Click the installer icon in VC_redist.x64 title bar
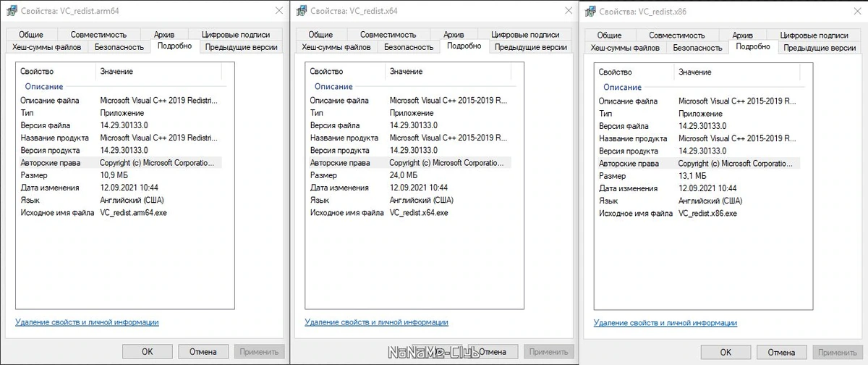 [299, 11]
